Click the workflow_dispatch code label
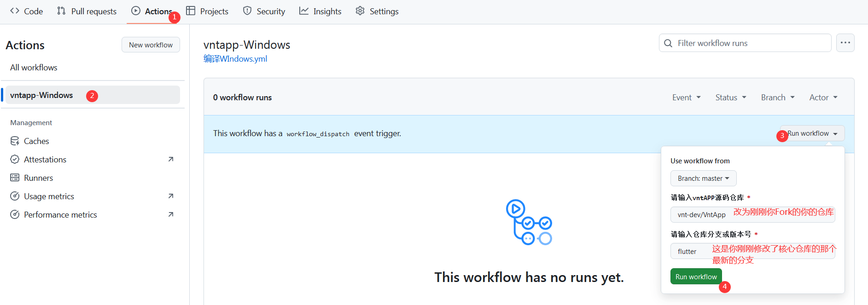Screen dimensions: 868x305 click(x=318, y=134)
